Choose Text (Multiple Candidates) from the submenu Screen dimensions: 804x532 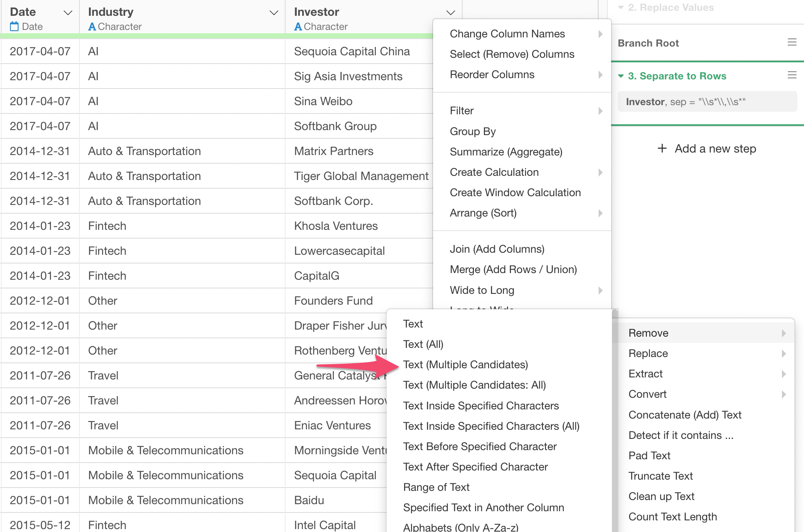(465, 365)
